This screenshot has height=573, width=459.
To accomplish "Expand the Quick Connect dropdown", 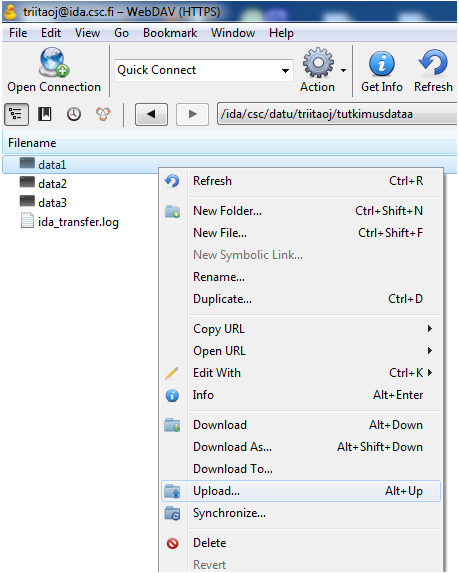I will (285, 71).
